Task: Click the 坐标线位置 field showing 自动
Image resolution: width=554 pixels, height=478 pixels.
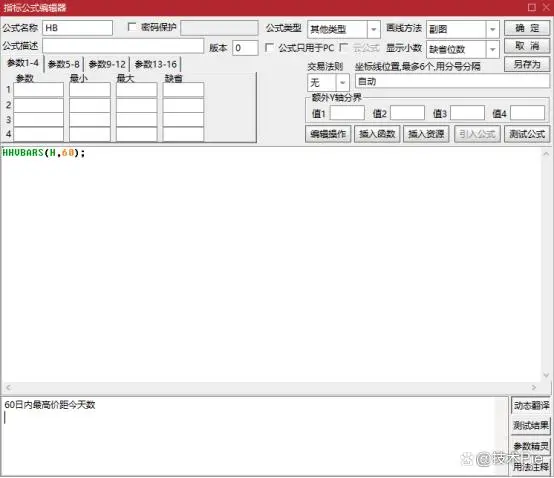Action: click(x=452, y=81)
